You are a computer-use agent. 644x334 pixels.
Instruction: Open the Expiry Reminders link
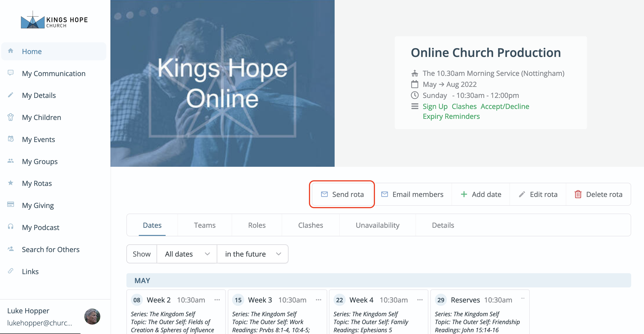[451, 116]
